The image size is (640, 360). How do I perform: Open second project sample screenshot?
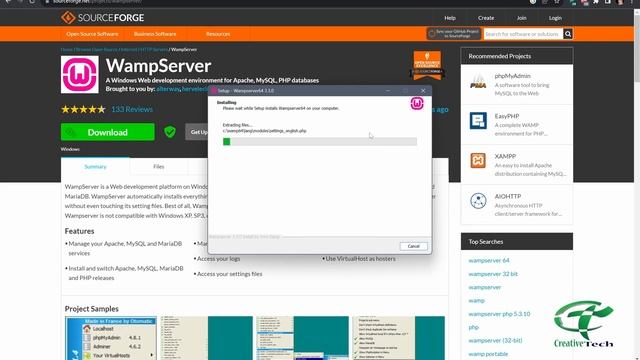tap(207, 338)
